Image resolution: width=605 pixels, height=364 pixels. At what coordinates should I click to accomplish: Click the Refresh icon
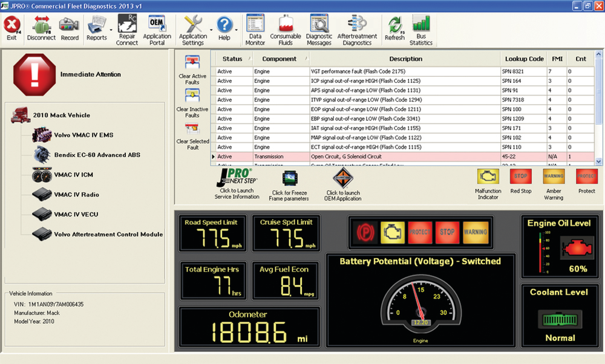pos(394,27)
